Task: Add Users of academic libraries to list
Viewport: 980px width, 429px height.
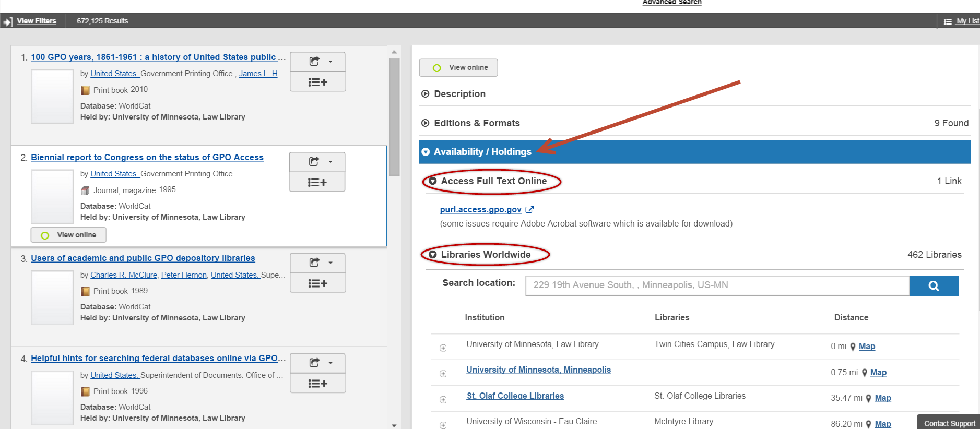Action: (317, 283)
